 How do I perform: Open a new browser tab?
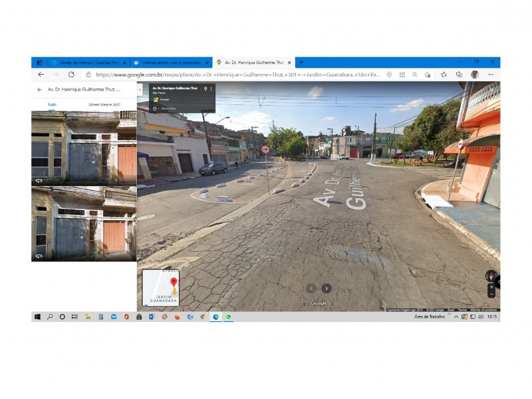pos(301,63)
